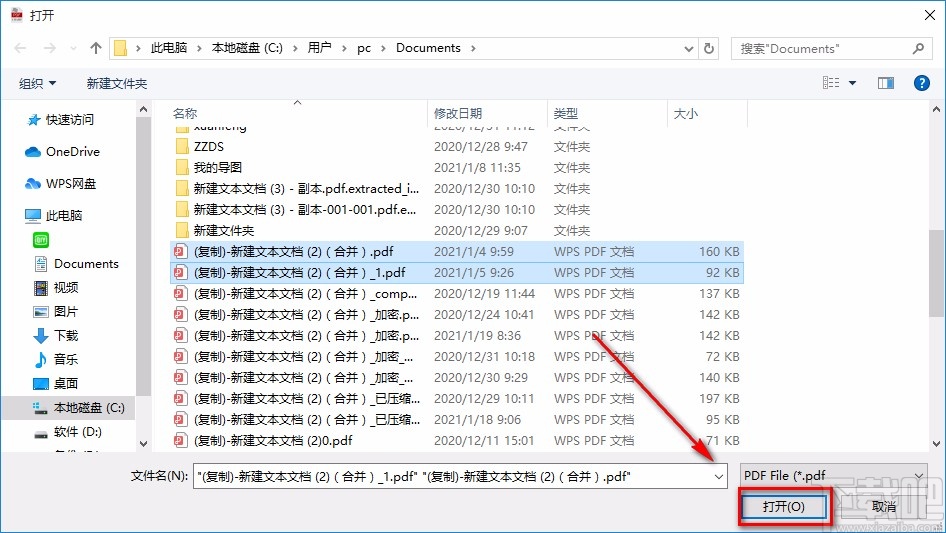Click 用户 in the address breadcrumb

coord(319,48)
